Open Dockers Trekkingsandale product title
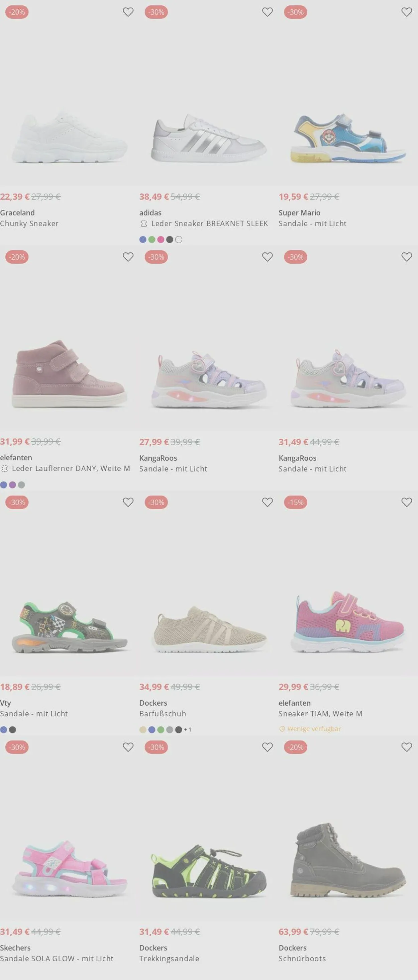The width and height of the screenshot is (418, 980). 169,959
